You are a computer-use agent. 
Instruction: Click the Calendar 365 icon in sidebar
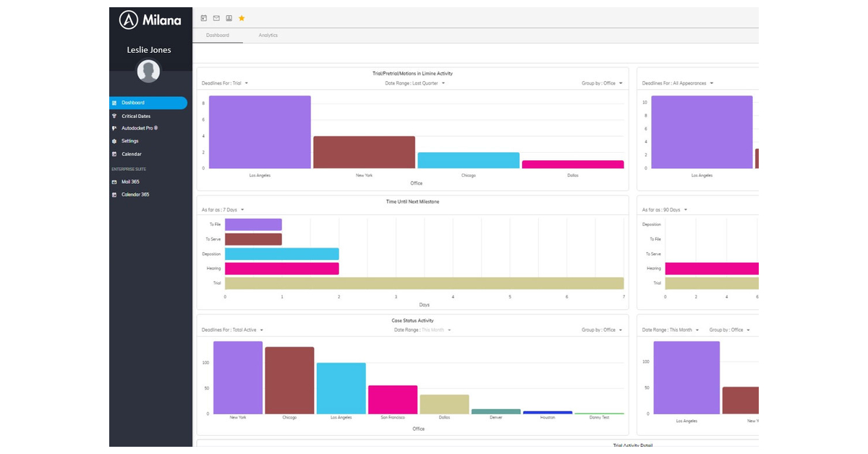coord(115,194)
